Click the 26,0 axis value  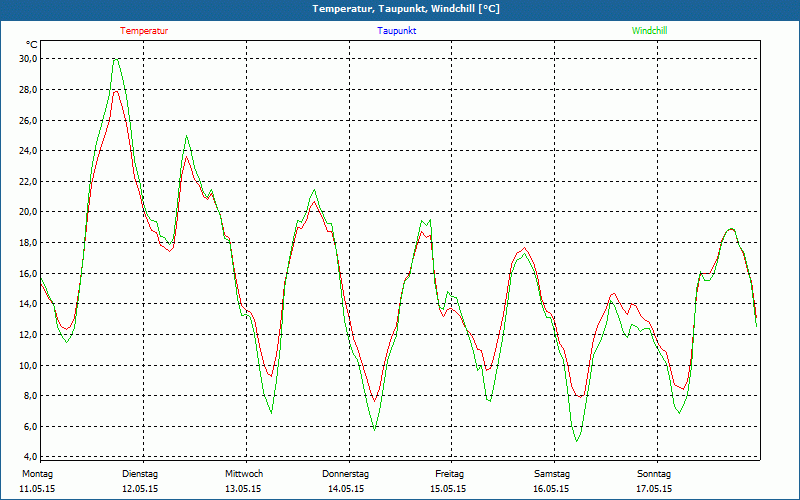(x=28, y=120)
